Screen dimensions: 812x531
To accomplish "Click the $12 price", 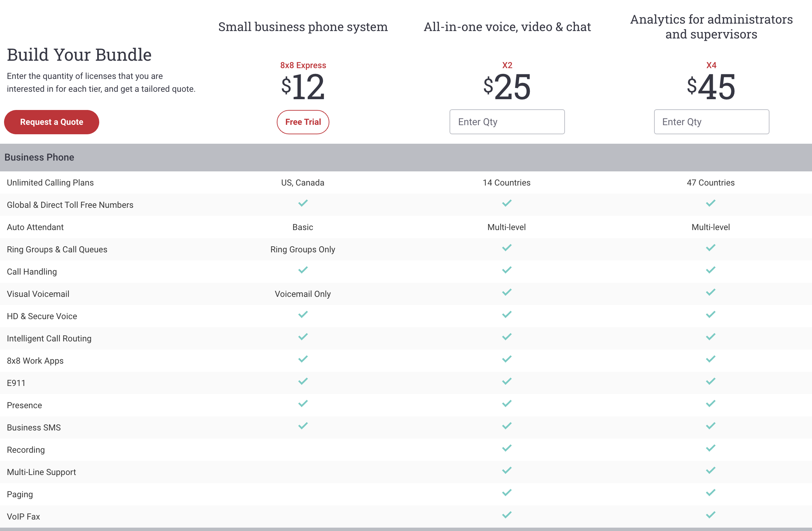I will tap(303, 87).
